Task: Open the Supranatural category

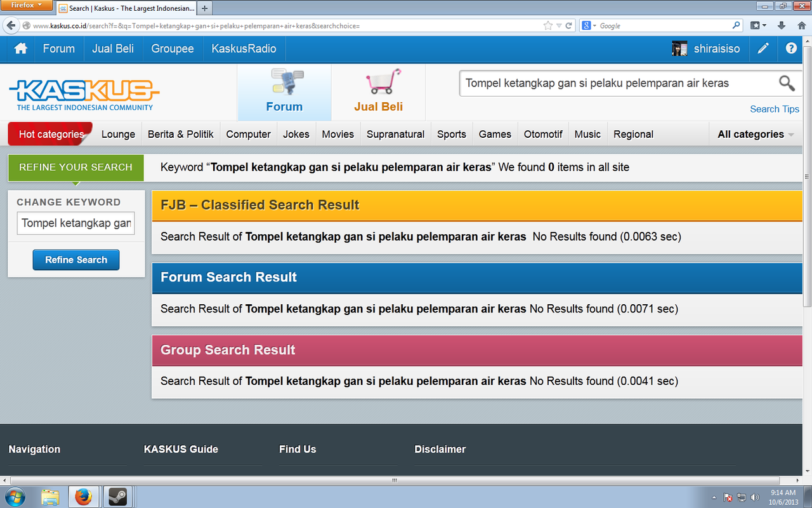Action: click(x=396, y=134)
